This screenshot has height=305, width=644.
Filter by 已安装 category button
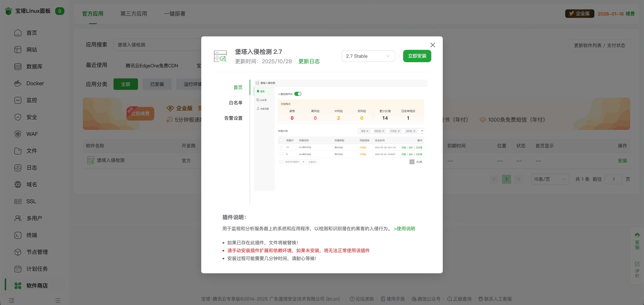(x=157, y=84)
